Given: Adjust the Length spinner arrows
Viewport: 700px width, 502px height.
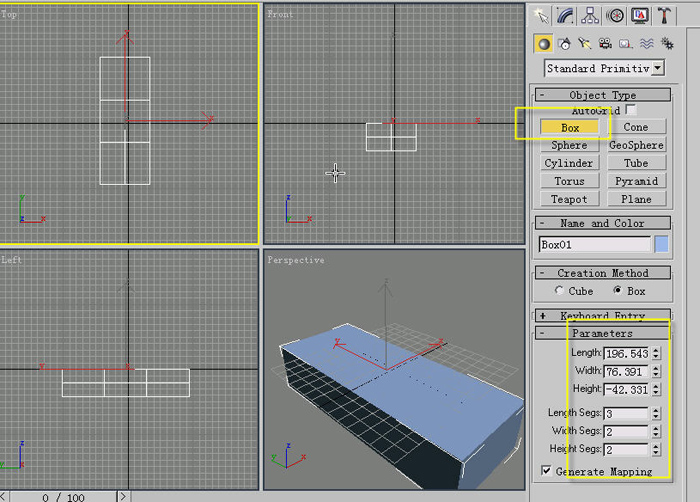Looking at the screenshot, I should pyautogui.click(x=655, y=354).
